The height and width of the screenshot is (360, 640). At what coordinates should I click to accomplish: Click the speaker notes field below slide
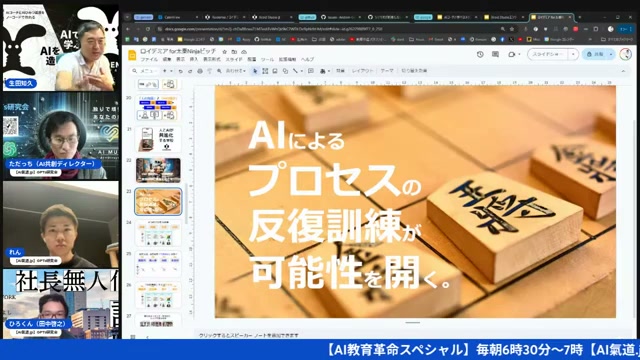click(x=412, y=335)
